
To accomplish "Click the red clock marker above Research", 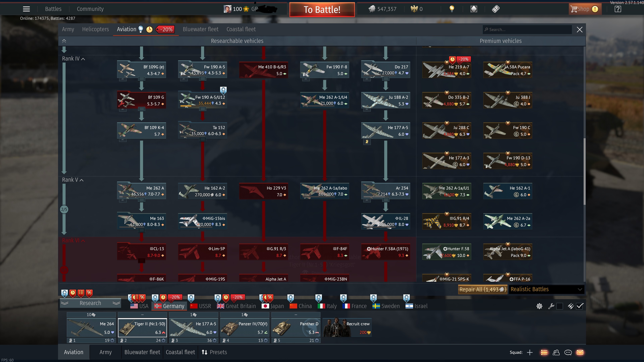I will coord(73,293).
